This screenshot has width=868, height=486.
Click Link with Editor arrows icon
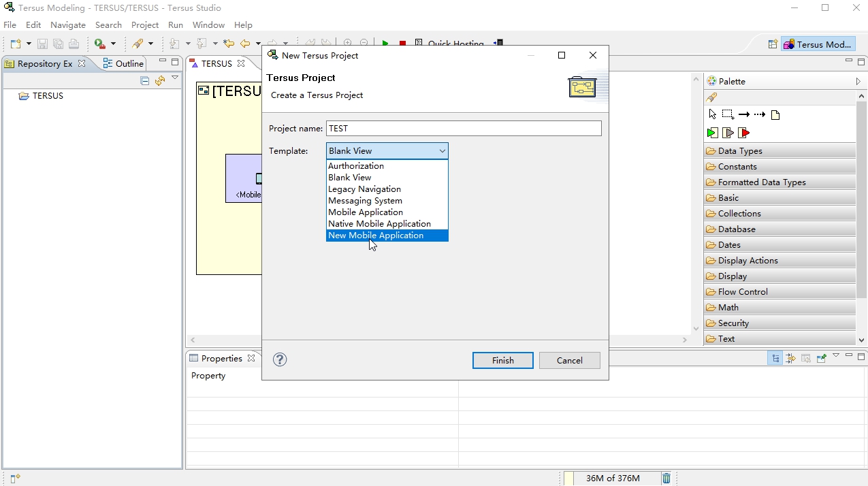pos(160,81)
